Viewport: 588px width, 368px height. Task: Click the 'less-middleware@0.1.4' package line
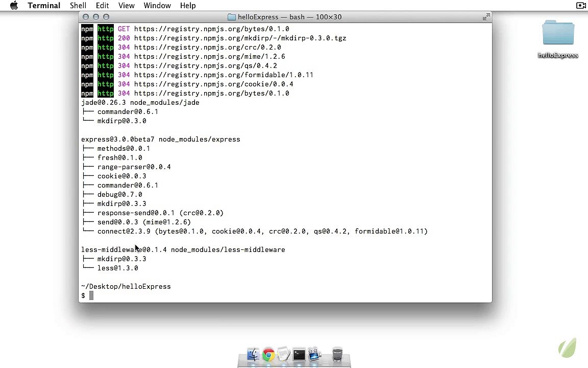coord(183,250)
